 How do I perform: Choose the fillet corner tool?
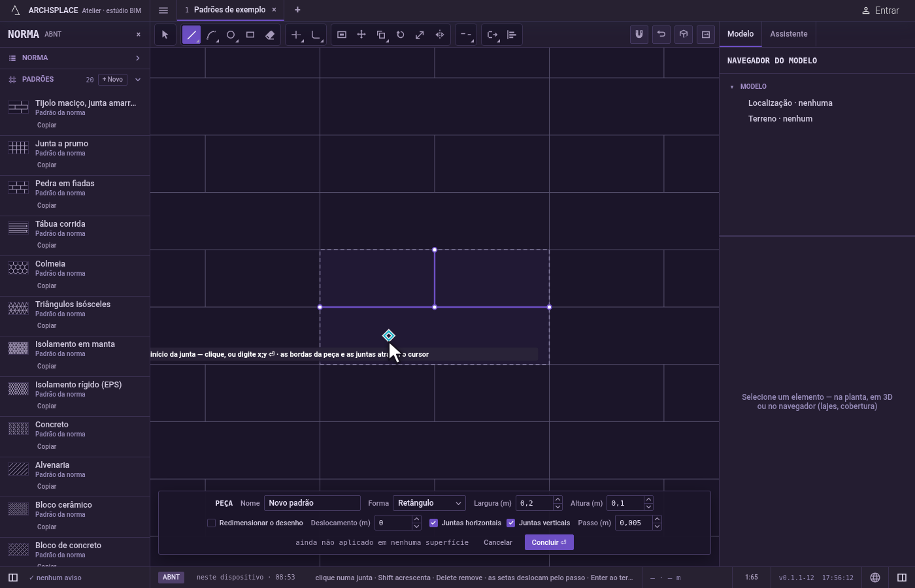tap(316, 35)
